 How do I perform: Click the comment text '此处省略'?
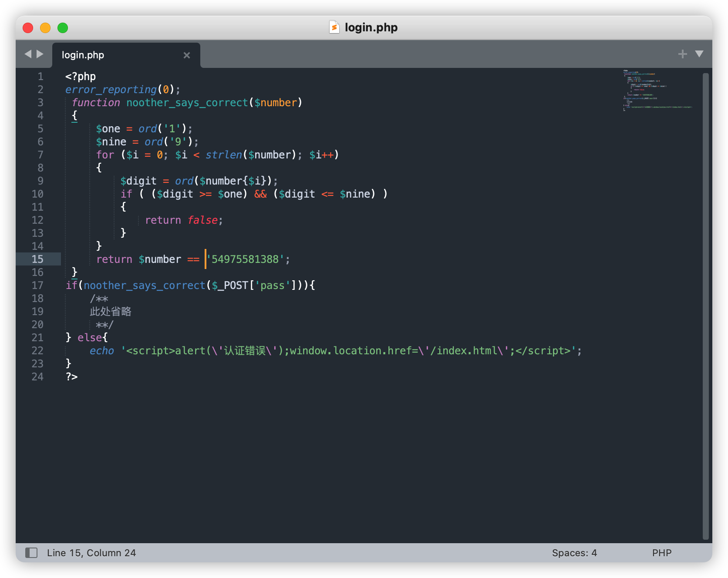[111, 312]
